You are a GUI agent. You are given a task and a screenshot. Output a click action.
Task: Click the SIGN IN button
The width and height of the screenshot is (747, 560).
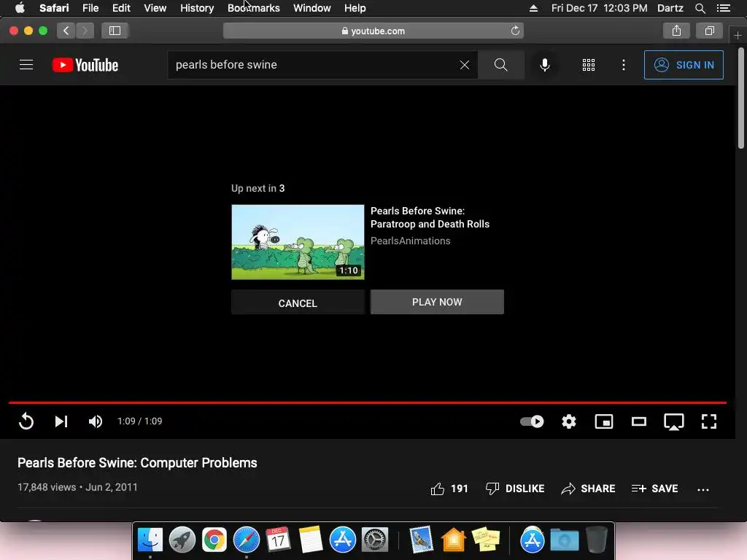[684, 65]
